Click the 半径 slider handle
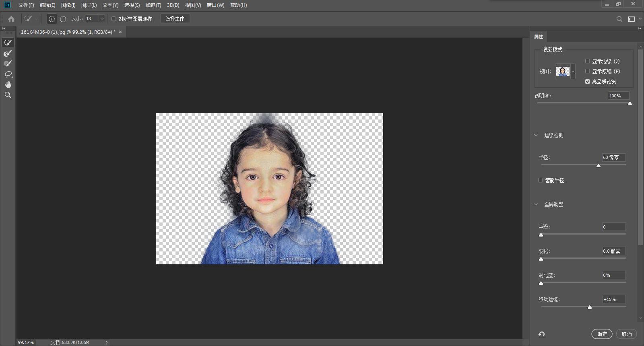The width and height of the screenshot is (644, 346). (599, 165)
